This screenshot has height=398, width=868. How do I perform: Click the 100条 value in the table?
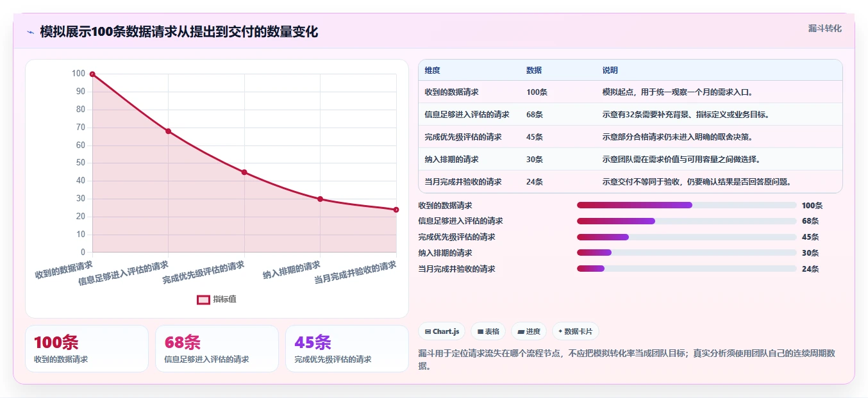(537, 92)
